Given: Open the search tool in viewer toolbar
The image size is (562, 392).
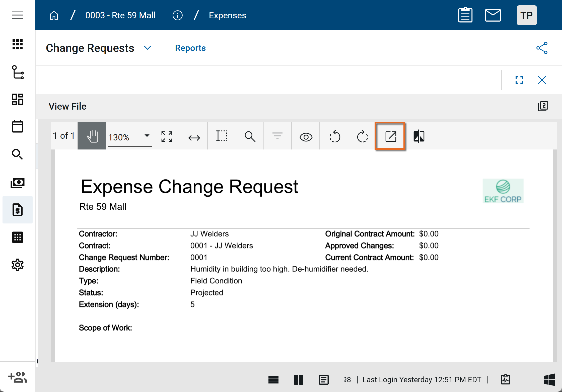Looking at the screenshot, I should click(x=250, y=137).
